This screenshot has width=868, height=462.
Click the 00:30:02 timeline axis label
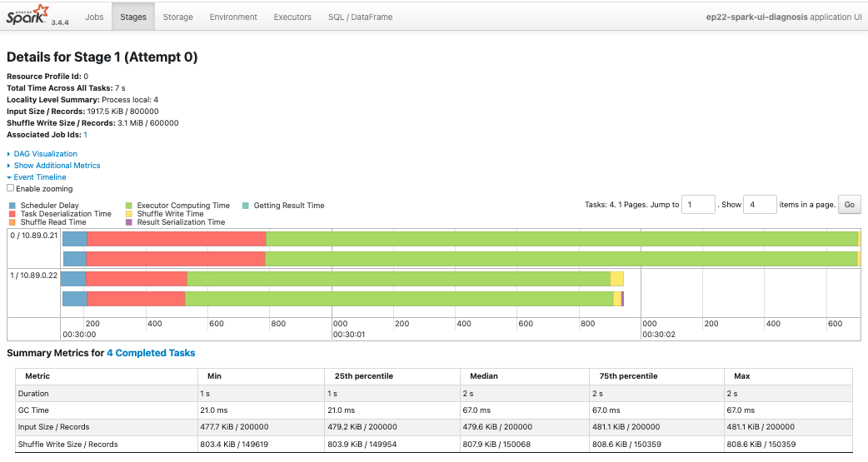coord(659,335)
